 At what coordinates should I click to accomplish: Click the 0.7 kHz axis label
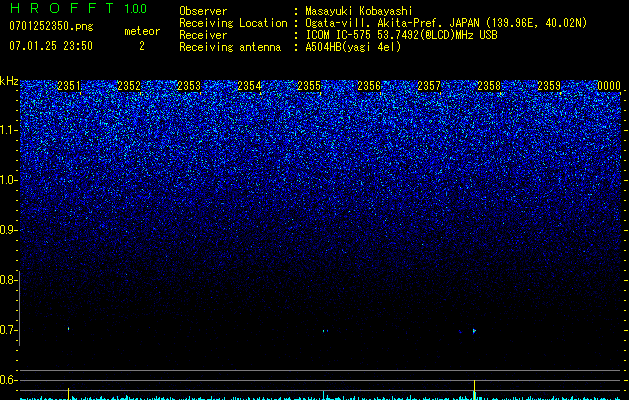pyautogui.click(x=6, y=330)
